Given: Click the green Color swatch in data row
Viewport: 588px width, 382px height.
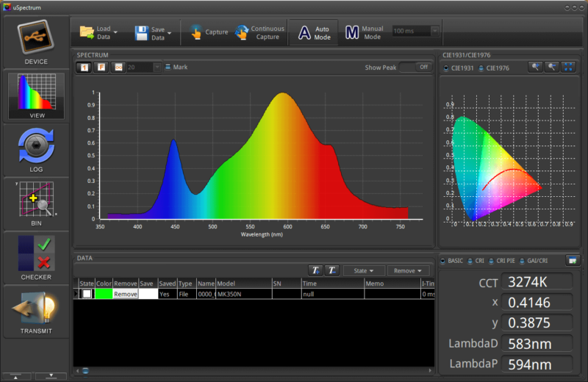Looking at the screenshot, I should (x=104, y=294).
